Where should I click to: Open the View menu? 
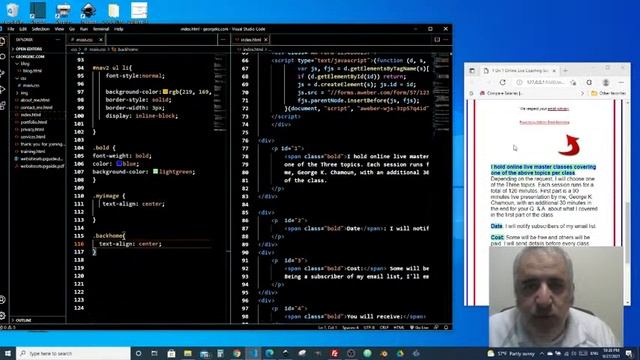pyautogui.click(x=59, y=29)
